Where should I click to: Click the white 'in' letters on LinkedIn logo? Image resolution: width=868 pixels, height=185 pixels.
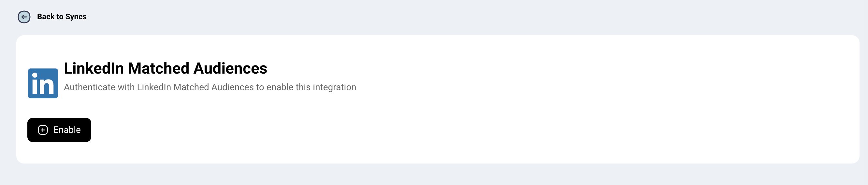pos(42,84)
